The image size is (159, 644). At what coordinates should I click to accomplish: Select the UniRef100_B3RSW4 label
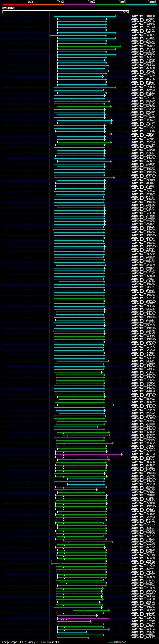pos(143,361)
